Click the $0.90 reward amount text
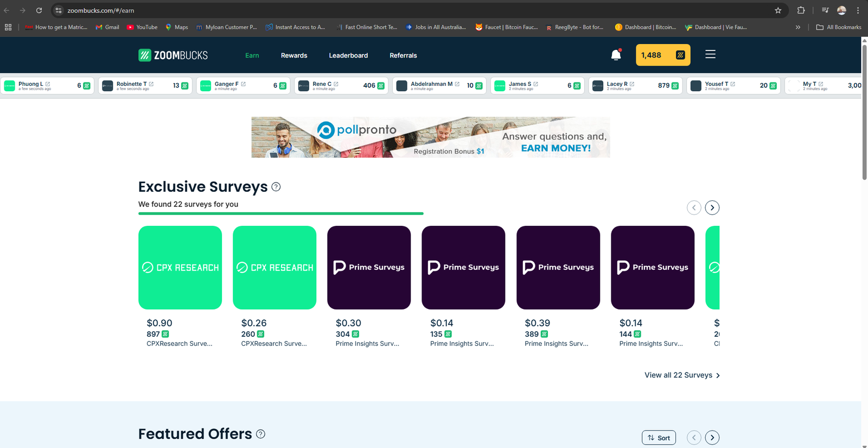Screen dimensions: 868x448 (159, 323)
